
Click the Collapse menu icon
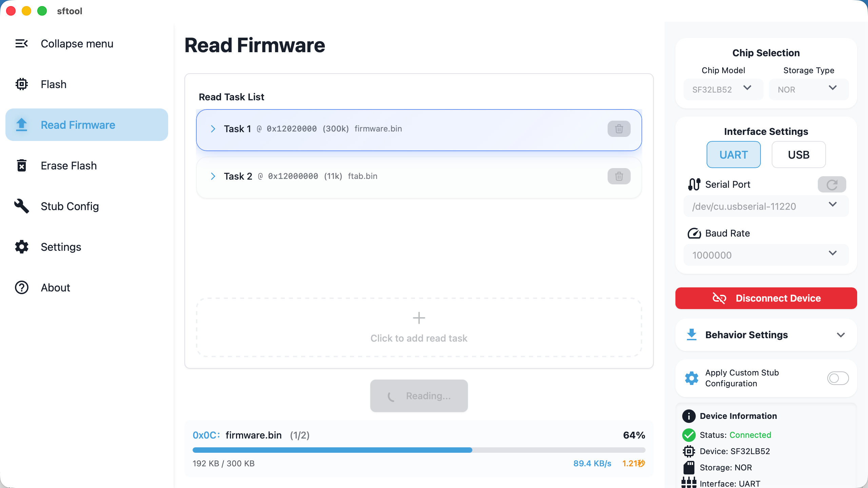tap(21, 44)
